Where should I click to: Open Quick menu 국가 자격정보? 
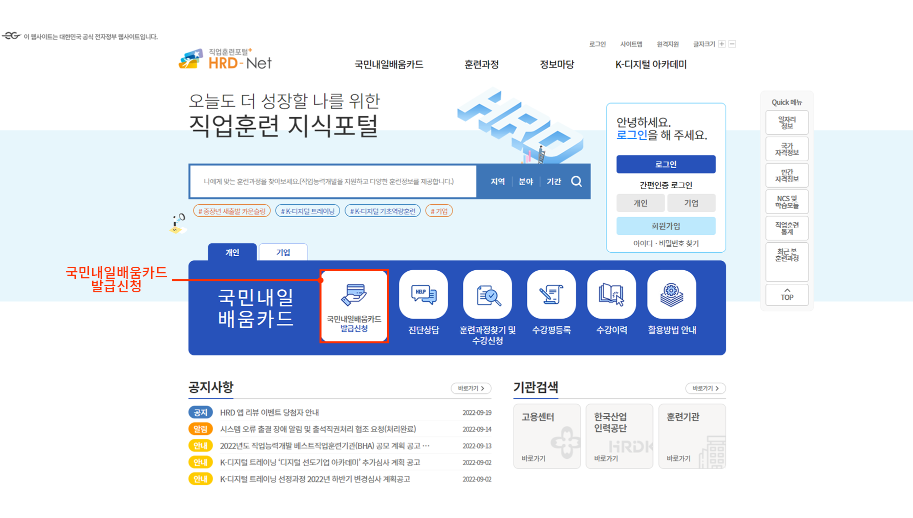[787, 149]
